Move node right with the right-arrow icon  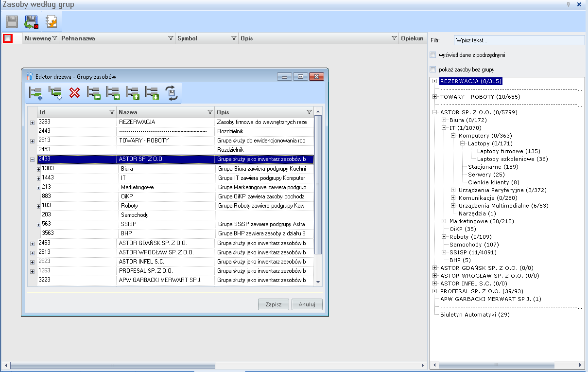click(113, 92)
